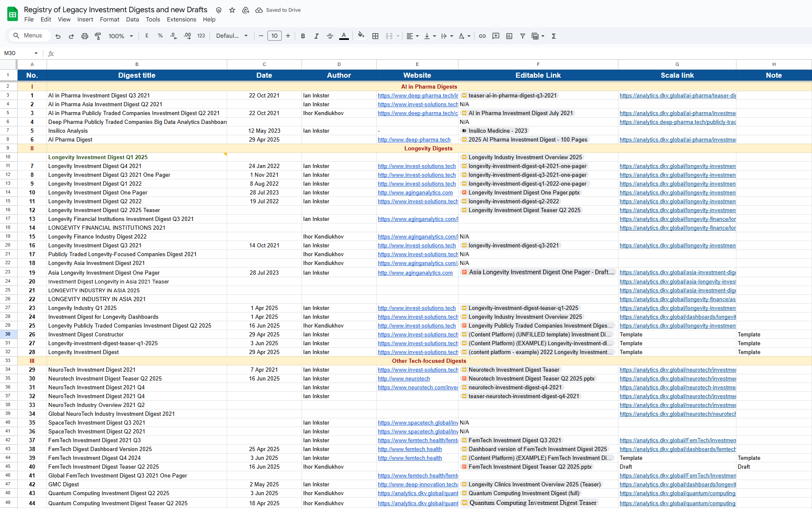Open the Extensions menu
This screenshot has height=509, width=812.
point(181,19)
